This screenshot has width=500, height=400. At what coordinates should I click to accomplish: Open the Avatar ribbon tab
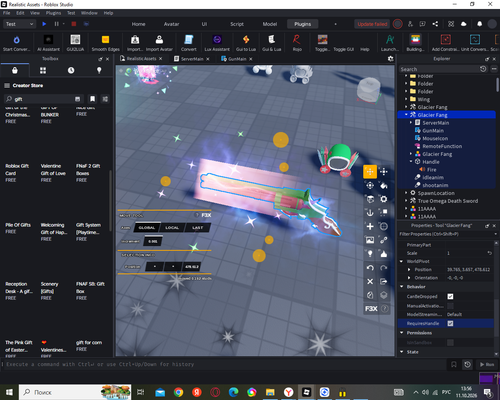[x=171, y=24]
